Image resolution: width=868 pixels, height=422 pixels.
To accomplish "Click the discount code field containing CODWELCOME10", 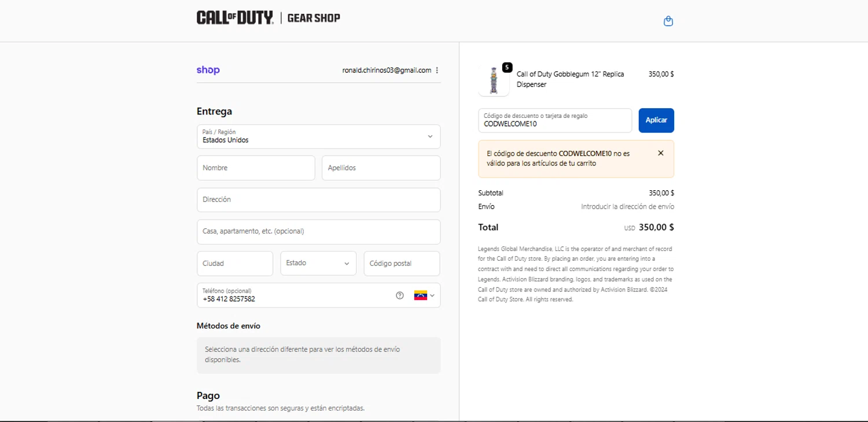I will tap(555, 120).
